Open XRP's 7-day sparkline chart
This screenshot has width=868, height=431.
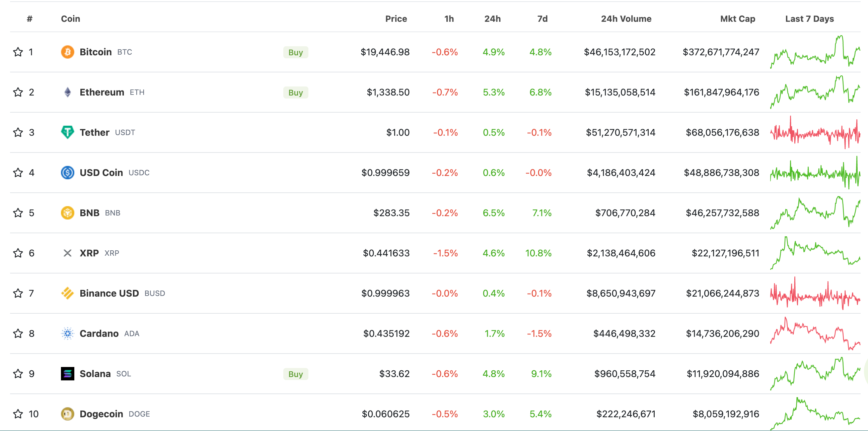point(815,253)
